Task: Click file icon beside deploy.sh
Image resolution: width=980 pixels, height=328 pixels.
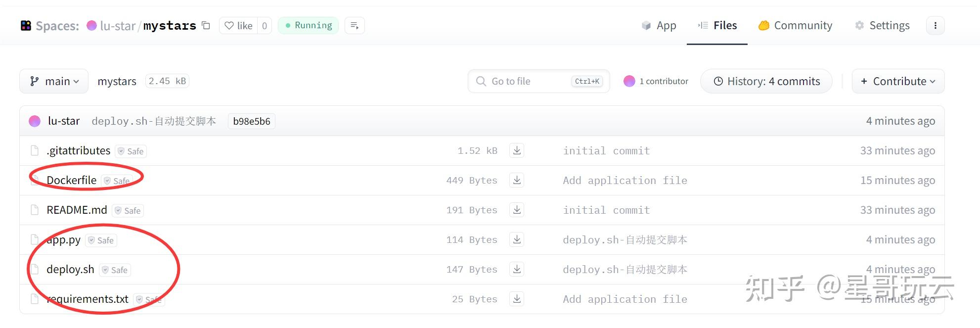Action: pyautogui.click(x=35, y=269)
